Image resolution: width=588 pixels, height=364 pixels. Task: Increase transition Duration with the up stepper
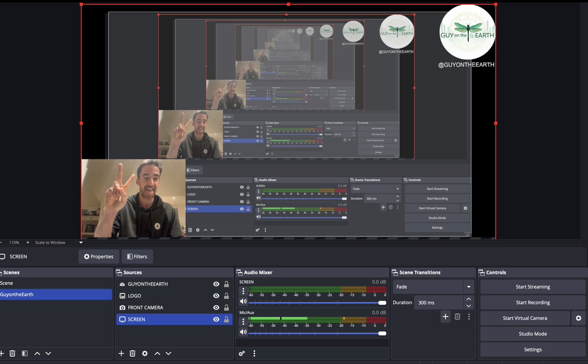point(468,299)
